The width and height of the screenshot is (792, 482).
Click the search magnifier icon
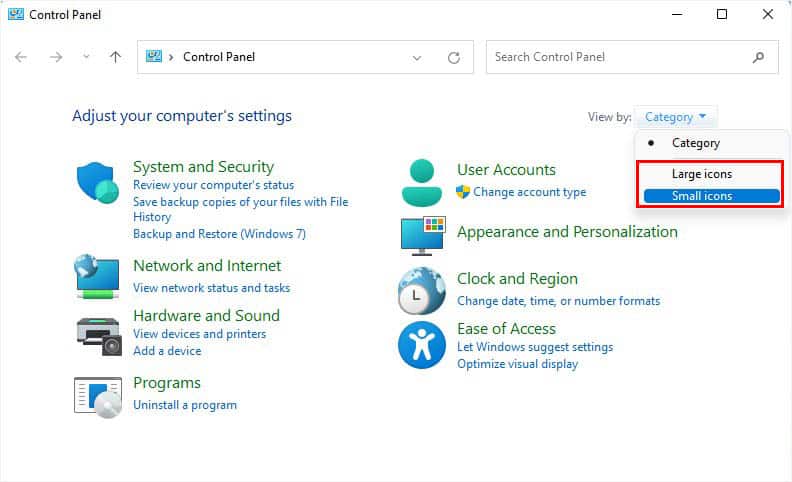[758, 57]
